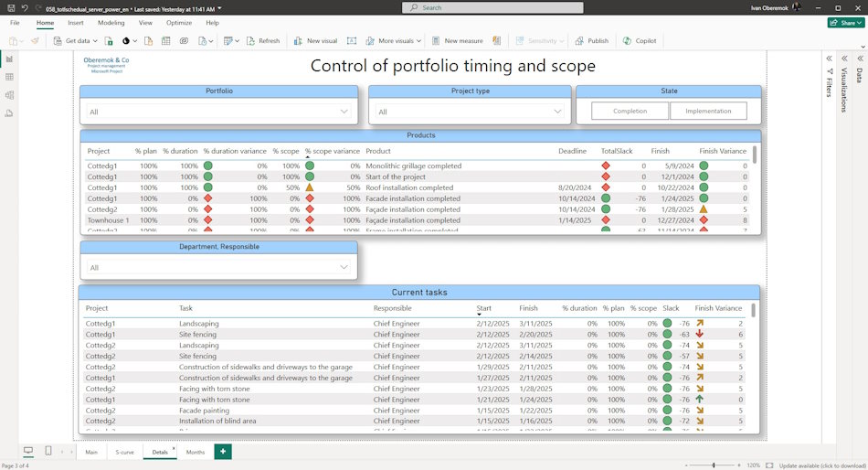Select the Format painter icon
The width and height of the screenshot is (868, 470).
coord(35,41)
